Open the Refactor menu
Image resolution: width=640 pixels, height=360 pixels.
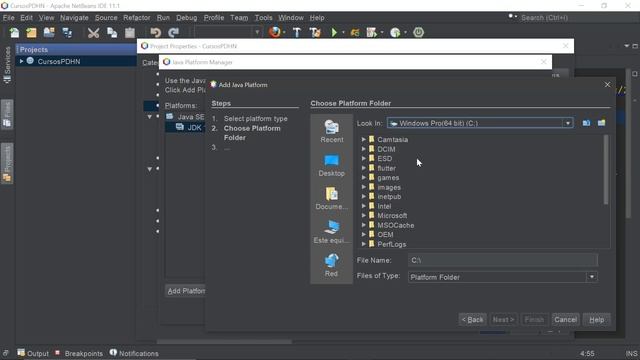click(137, 18)
